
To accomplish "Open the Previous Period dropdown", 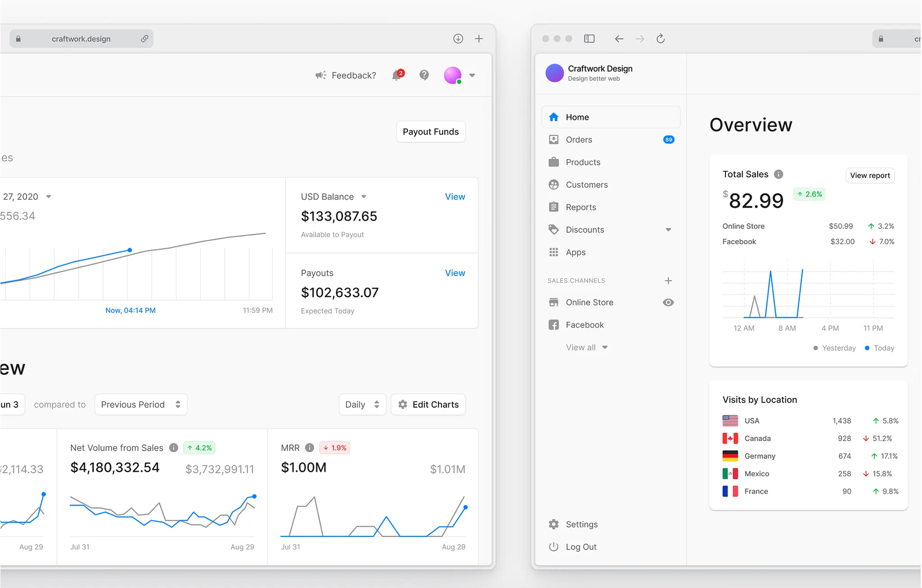I will 141,404.
